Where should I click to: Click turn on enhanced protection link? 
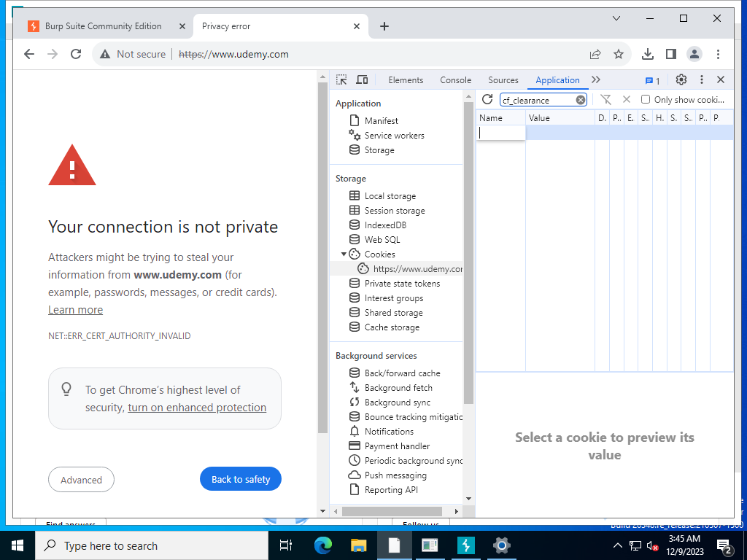tap(197, 408)
